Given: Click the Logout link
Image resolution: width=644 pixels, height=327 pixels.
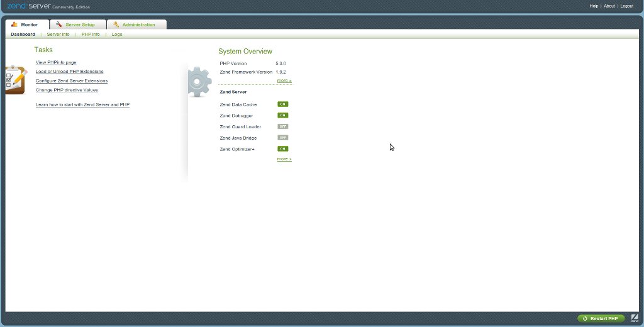Looking at the screenshot, I should pos(627,6).
